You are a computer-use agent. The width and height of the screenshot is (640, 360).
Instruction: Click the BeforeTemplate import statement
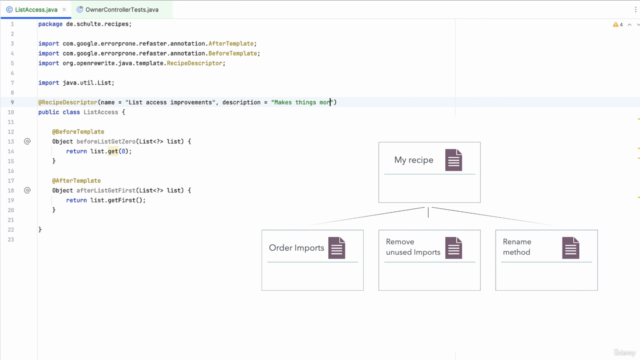pyautogui.click(x=149, y=53)
